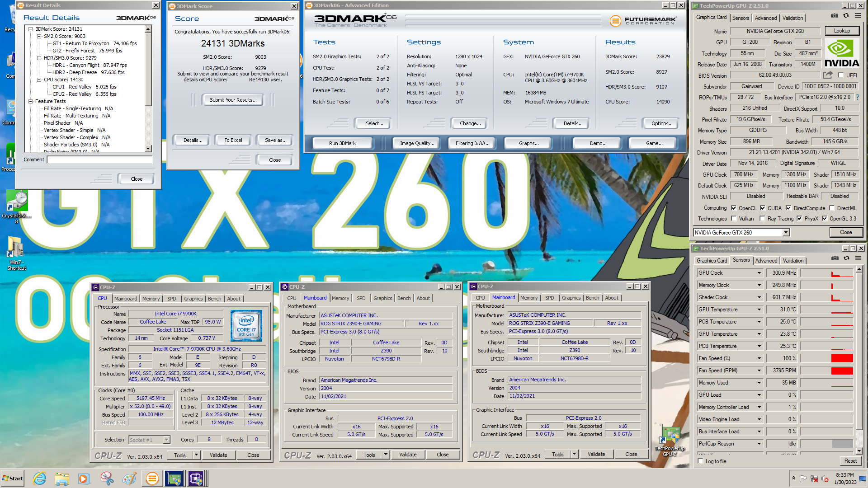Viewport: 868px width, 488px height.
Task: Select CrystalDisk desktop icon
Action: click(17, 207)
